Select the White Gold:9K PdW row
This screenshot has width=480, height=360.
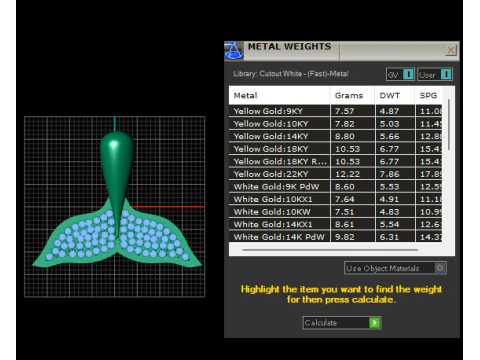coord(336,187)
